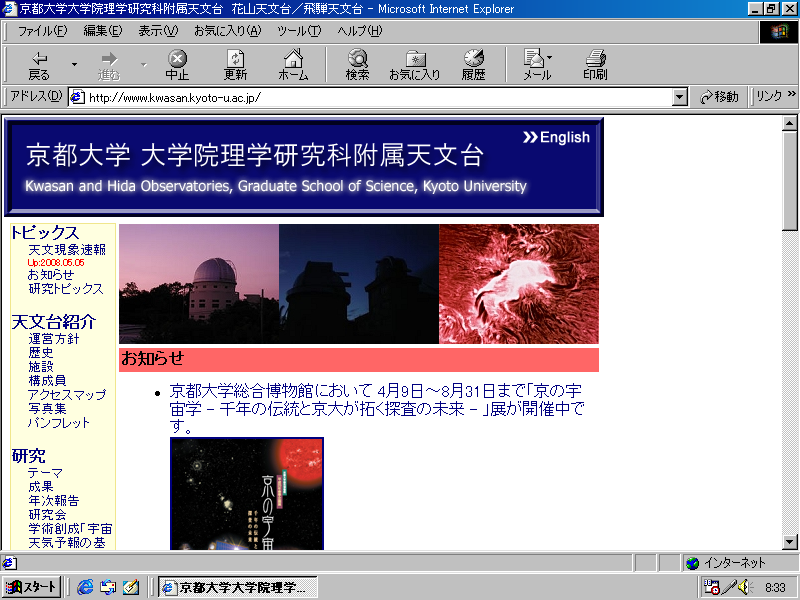Viewport: 800px width, 600px height.
Task: Go to the home page via ホーム
Action: click(293, 65)
